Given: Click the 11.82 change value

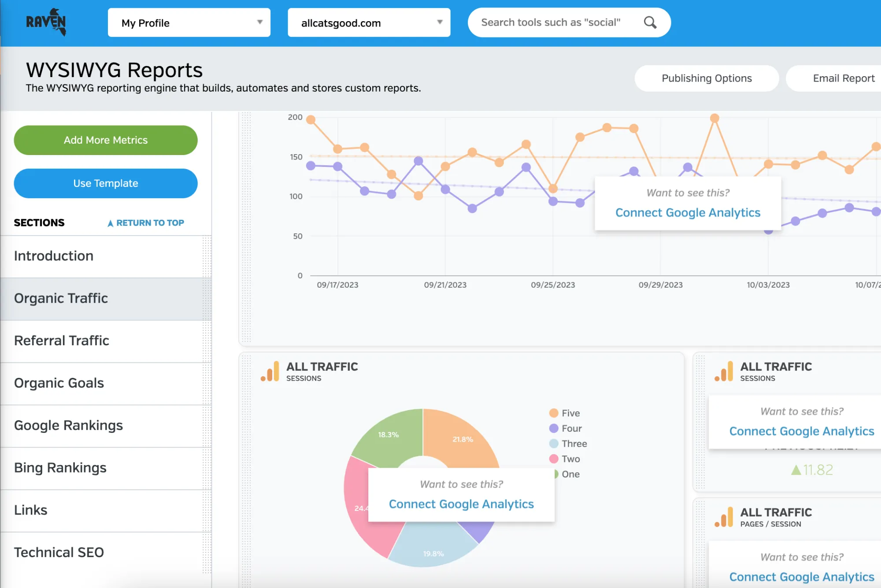Looking at the screenshot, I should [x=818, y=470].
